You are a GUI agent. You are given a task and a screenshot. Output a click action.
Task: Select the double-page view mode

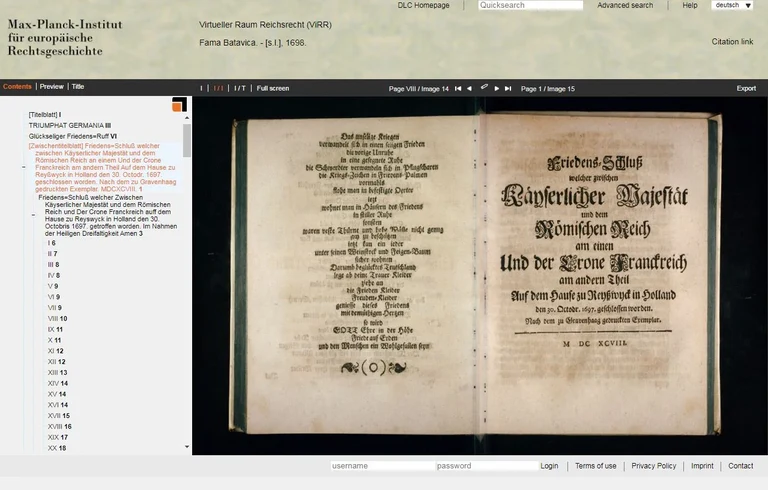tap(218, 88)
